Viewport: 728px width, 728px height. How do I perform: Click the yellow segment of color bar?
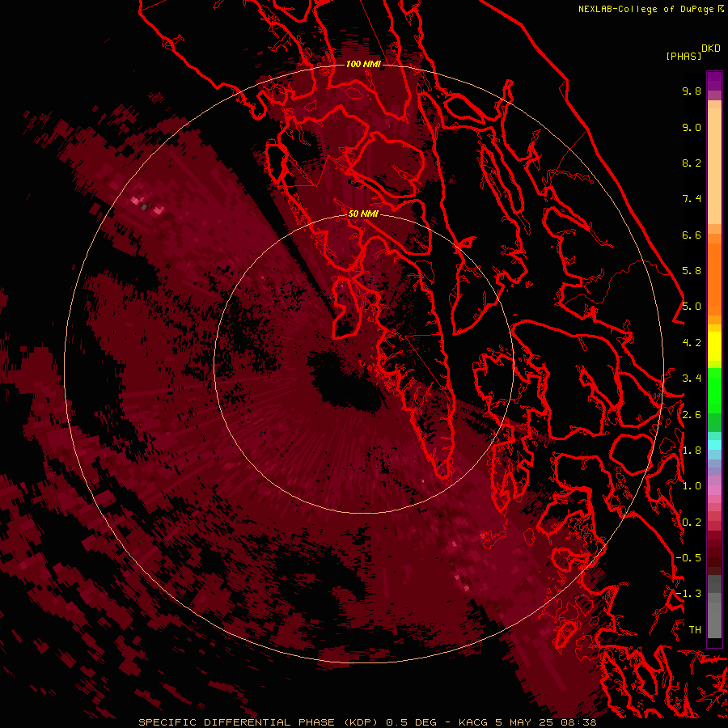(714, 346)
